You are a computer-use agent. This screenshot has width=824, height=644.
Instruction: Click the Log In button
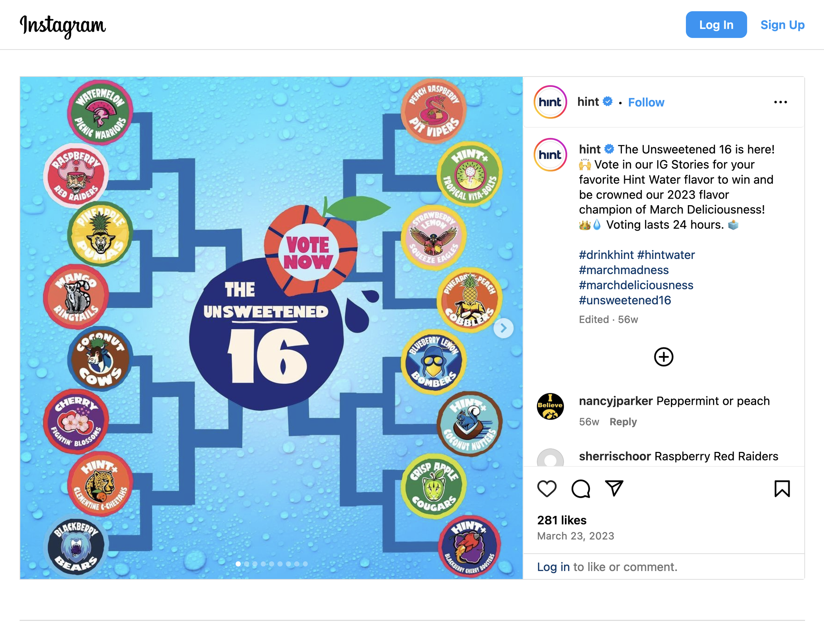716,25
